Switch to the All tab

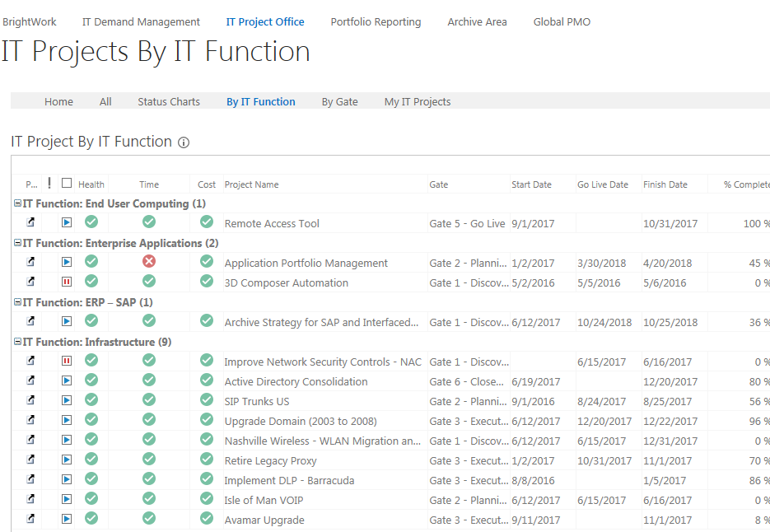105,101
